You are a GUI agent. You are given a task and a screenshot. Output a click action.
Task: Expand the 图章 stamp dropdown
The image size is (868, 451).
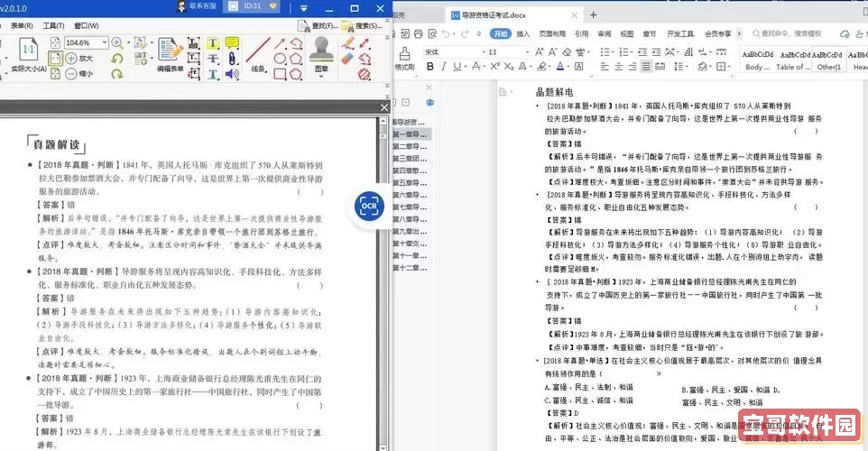click(x=321, y=77)
